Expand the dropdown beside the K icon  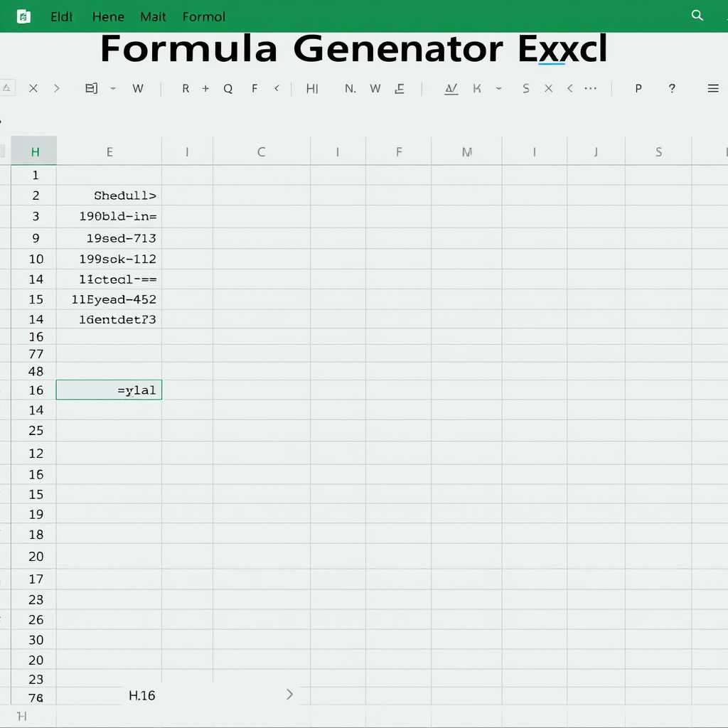(498, 88)
